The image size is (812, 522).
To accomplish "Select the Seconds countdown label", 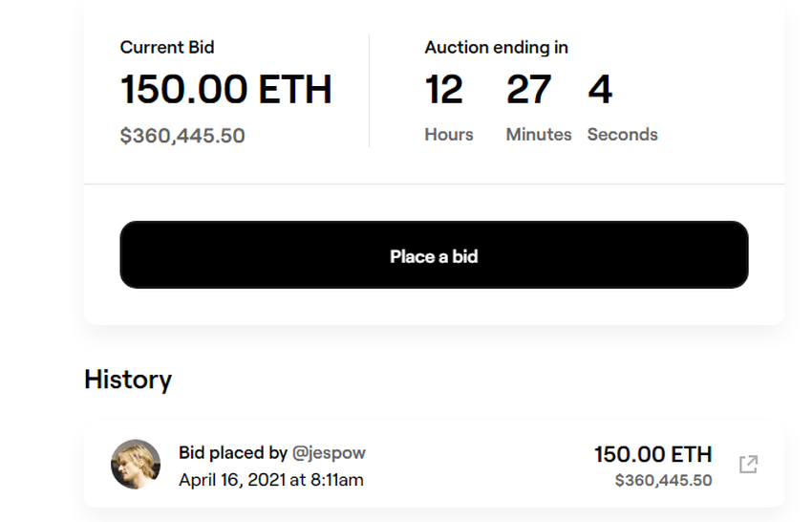I will [x=623, y=135].
